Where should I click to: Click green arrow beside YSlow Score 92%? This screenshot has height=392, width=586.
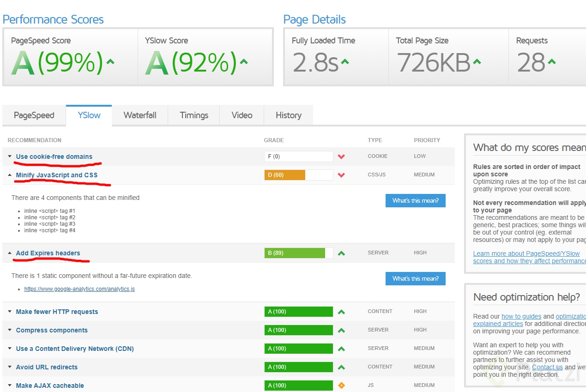click(x=244, y=61)
